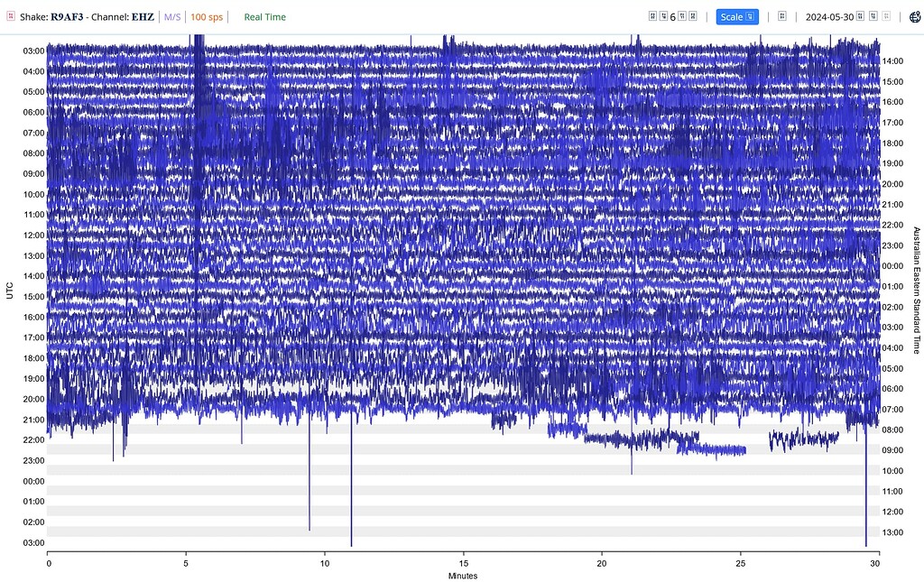Open the menu icon beside Shake label
The height and width of the screenshot is (582, 924).
point(11,16)
